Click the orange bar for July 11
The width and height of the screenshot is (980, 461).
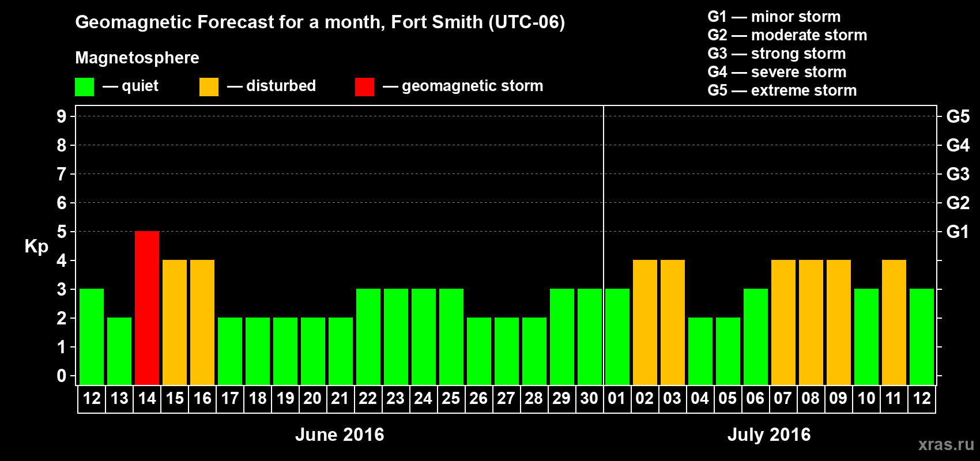pos(894,323)
